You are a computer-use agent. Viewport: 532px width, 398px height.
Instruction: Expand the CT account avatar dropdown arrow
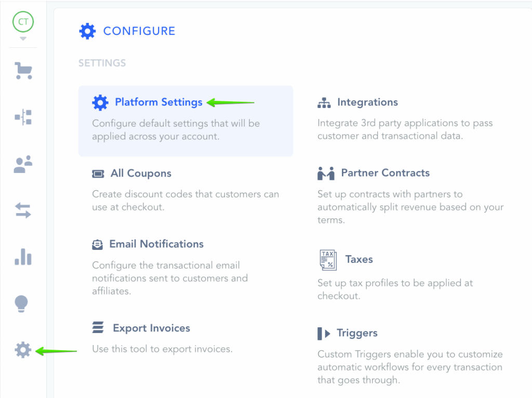23,39
